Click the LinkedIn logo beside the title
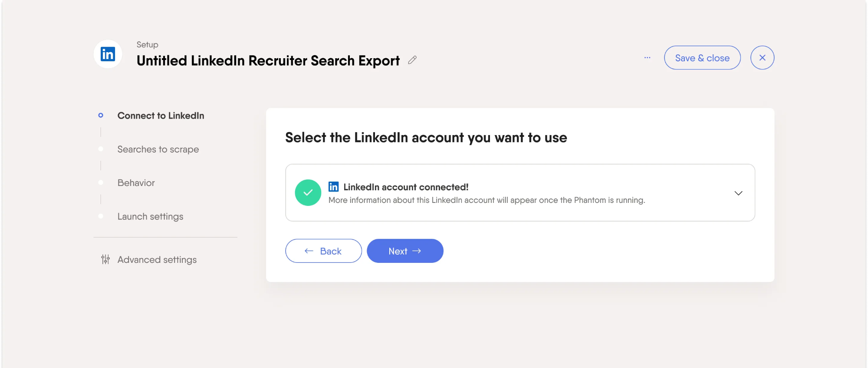 (x=108, y=54)
